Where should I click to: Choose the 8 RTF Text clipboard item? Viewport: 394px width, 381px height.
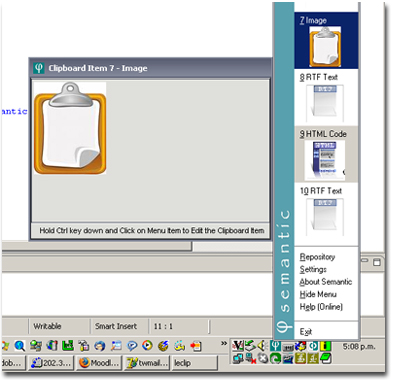[x=326, y=97]
